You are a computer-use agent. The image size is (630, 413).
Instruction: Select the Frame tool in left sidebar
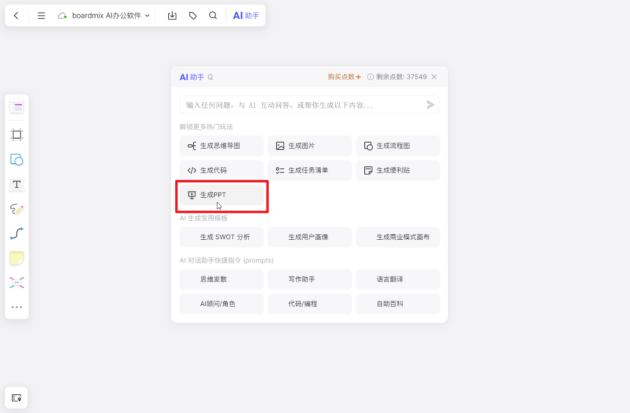click(17, 135)
